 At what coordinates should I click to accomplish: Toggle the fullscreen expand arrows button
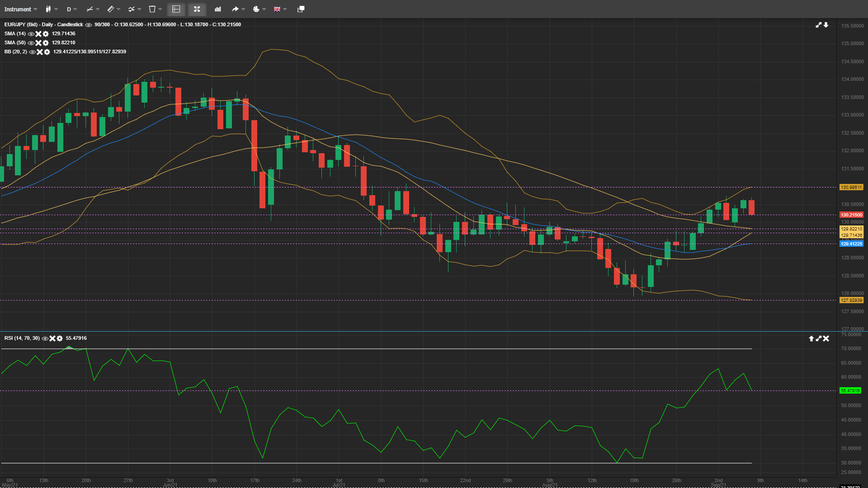[197, 9]
